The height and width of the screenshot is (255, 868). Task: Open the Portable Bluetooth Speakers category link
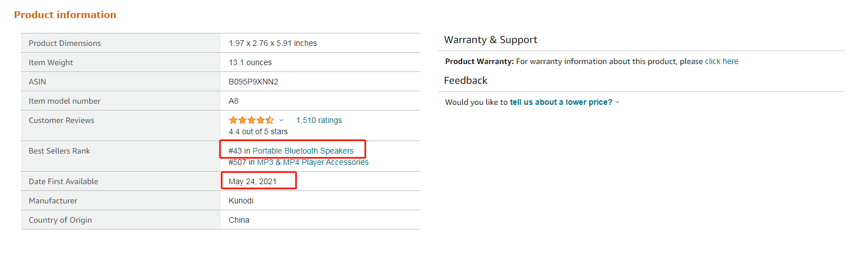pyautogui.click(x=303, y=151)
